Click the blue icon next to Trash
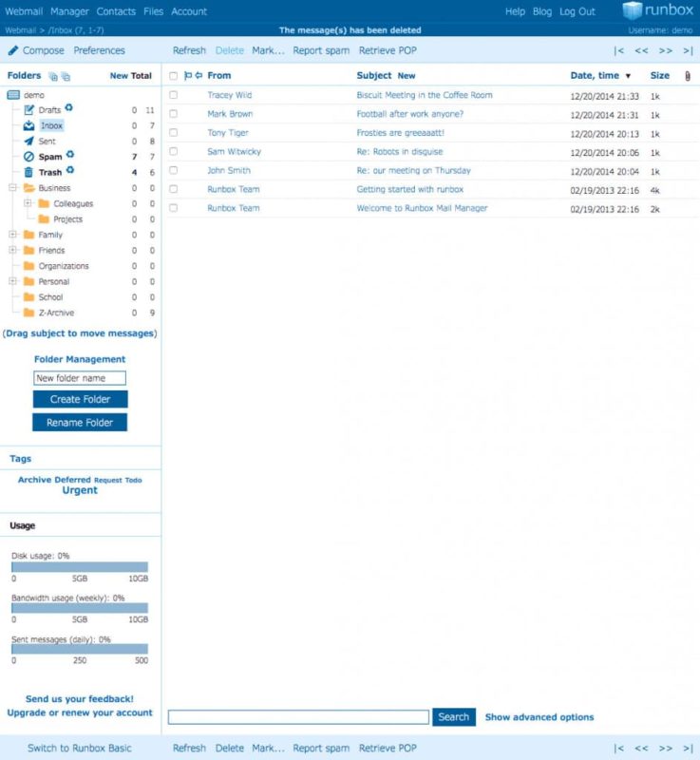This screenshot has width=700, height=760. (70, 170)
